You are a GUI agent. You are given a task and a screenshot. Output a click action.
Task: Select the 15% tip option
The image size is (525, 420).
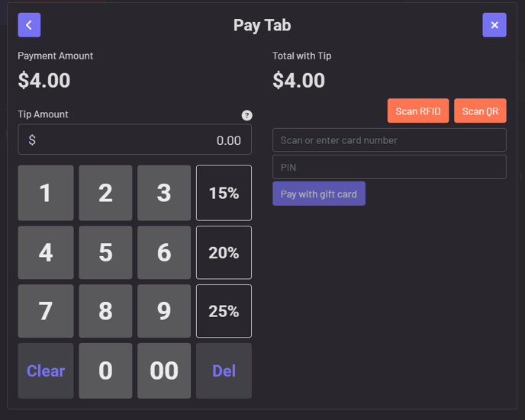pyautogui.click(x=224, y=193)
